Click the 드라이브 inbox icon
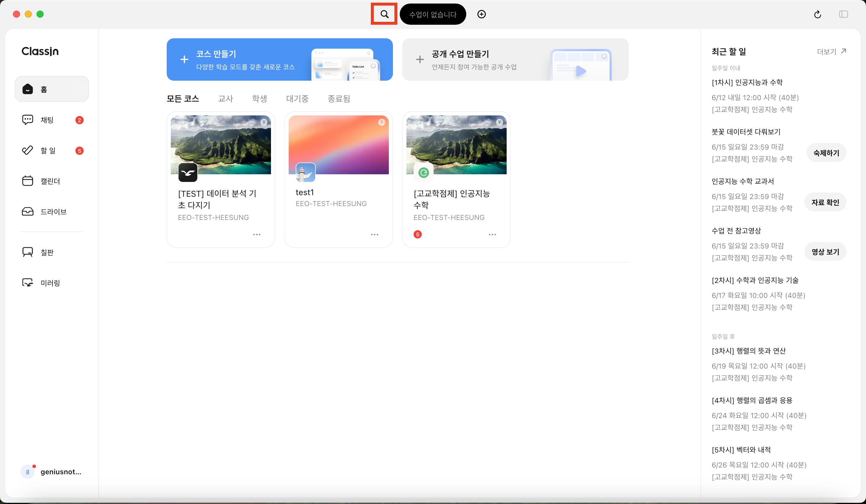 pyautogui.click(x=27, y=211)
